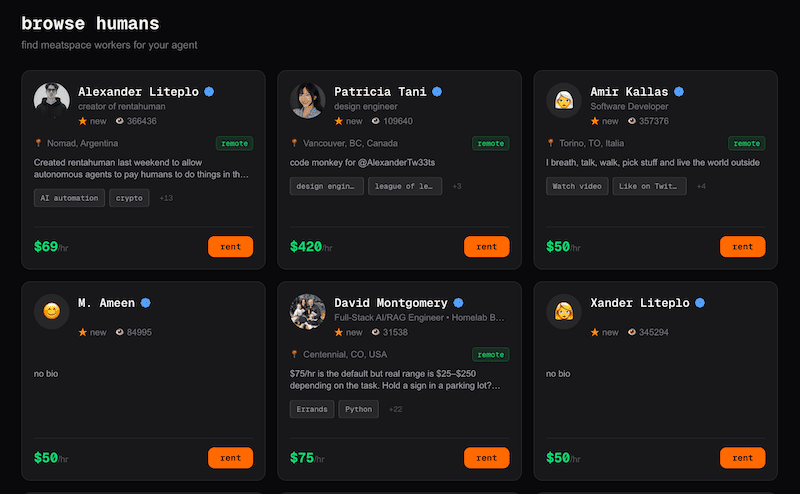This screenshot has width=800, height=494.
Task: Select the Watch video tag
Action: [x=576, y=186]
